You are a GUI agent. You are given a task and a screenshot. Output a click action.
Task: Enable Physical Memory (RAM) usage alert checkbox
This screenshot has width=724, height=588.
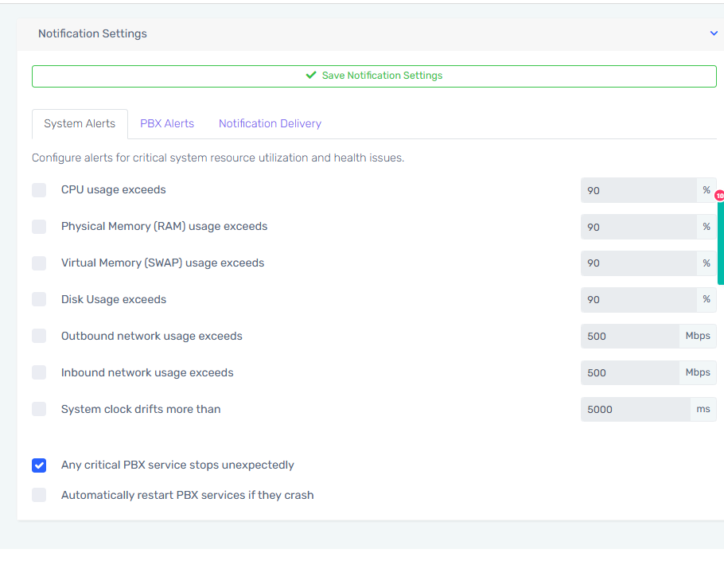click(x=39, y=227)
